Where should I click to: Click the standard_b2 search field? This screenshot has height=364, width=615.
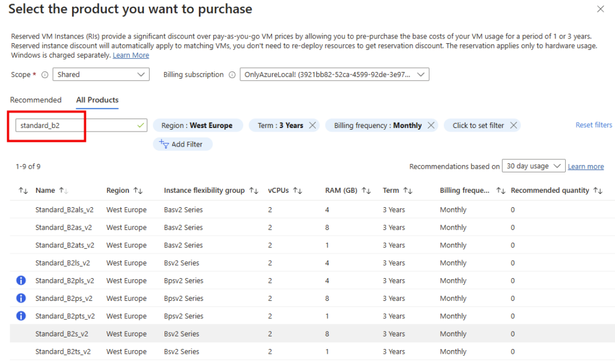pos(81,126)
